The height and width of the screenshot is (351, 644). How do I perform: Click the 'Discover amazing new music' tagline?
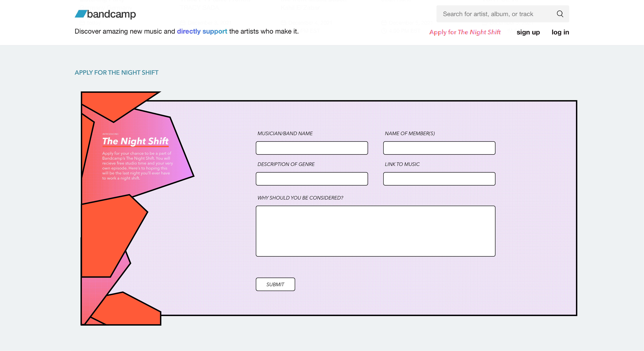[x=187, y=31]
